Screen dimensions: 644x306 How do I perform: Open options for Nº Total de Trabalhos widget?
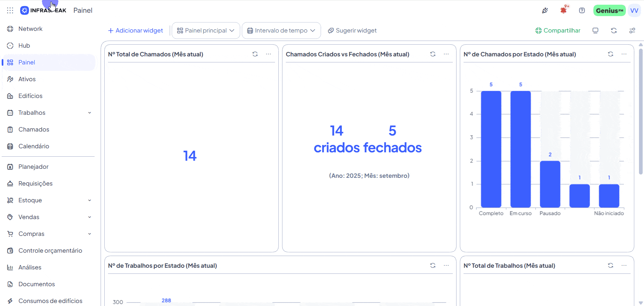(624, 265)
